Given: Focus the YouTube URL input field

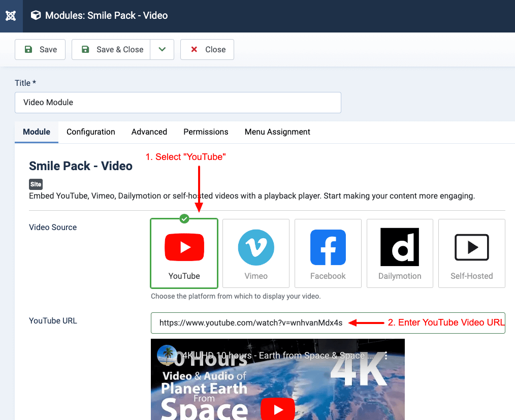Looking at the screenshot, I should tap(328, 323).
